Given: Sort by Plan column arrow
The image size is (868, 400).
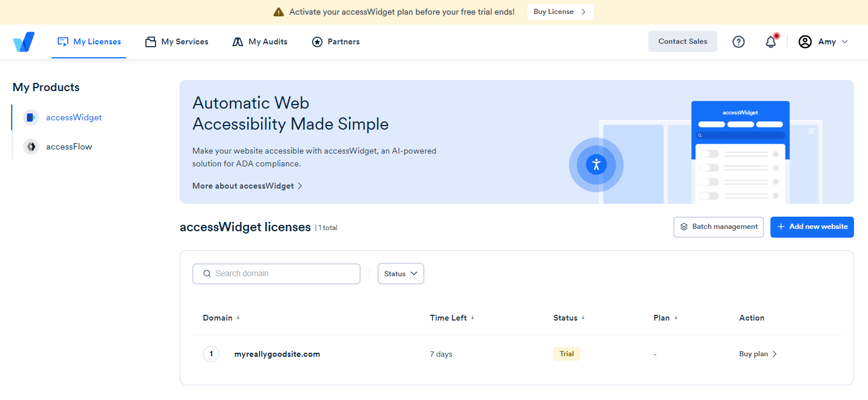Looking at the screenshot, I should (x=676, y=318).
